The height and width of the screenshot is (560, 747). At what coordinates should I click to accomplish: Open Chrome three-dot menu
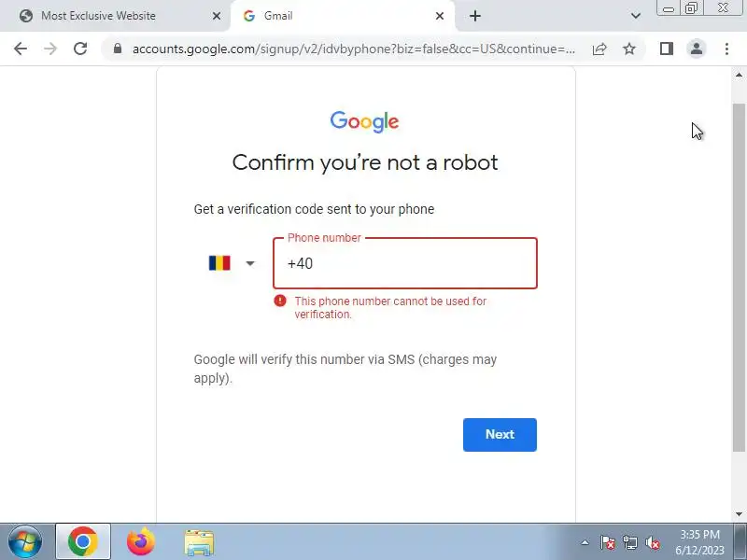coord(726,49)
